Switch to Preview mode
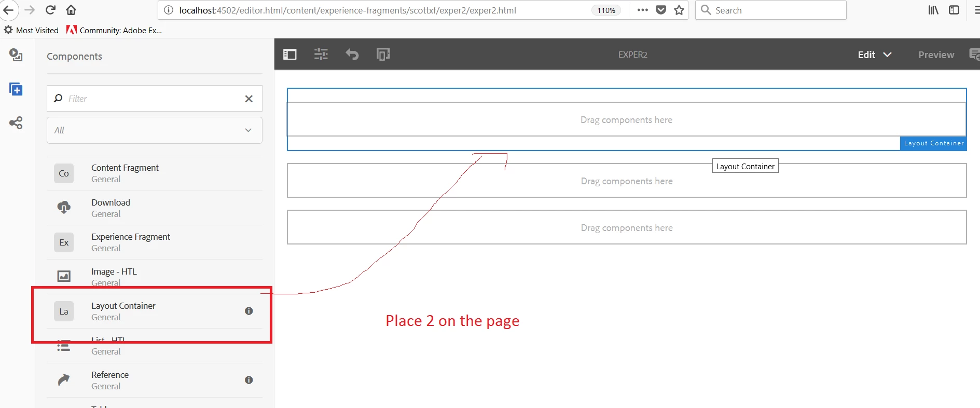The width and height of the screenshot is (980, 408). tap(936, 55)
